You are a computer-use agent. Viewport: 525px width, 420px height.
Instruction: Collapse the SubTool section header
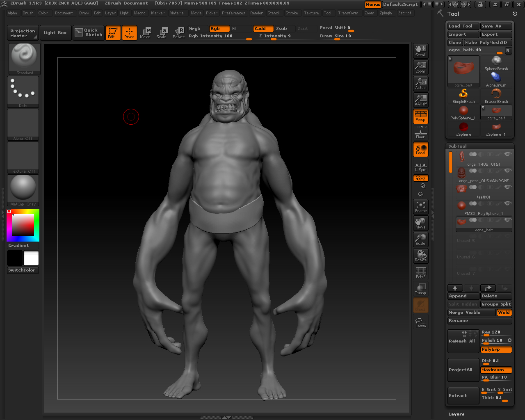coord(457,146)
